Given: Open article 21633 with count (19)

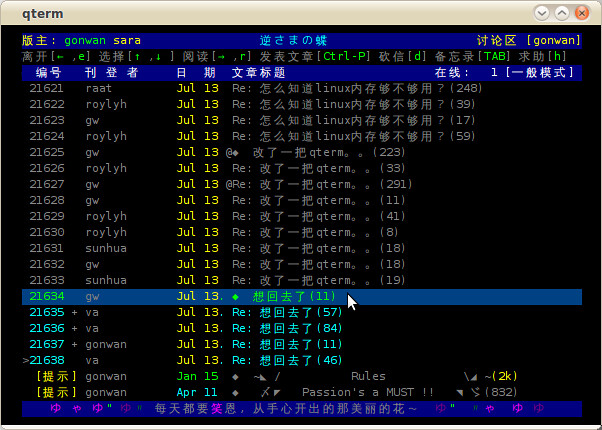Looking at the screenshot, I should 302,280.
